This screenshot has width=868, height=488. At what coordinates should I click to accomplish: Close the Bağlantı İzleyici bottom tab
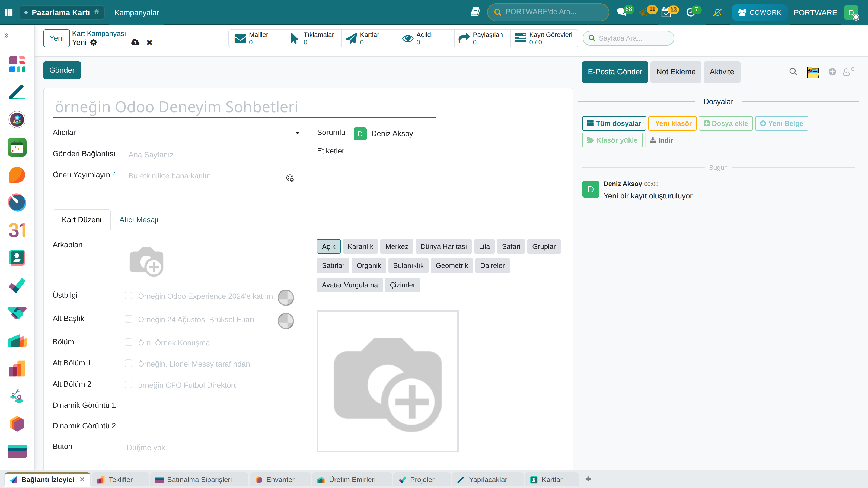tap(82, 479)
